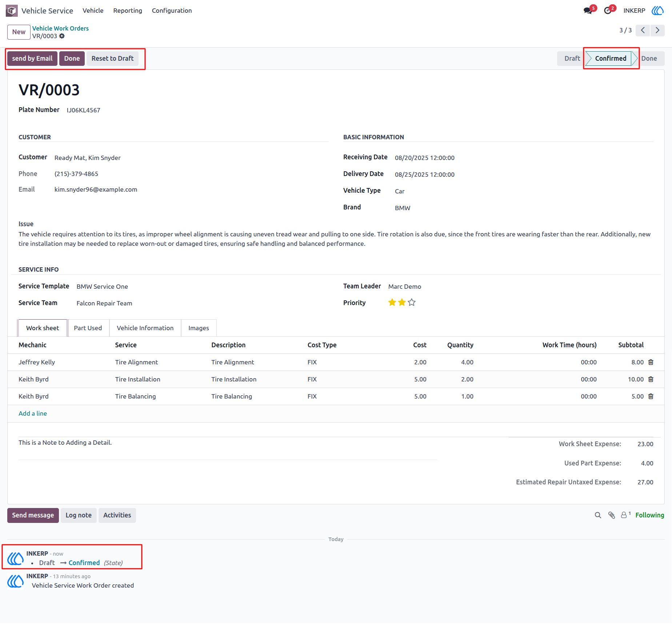The image size is (672, 624).
Task: Click Reset to Draft button
Action: (x=112, y=59)
